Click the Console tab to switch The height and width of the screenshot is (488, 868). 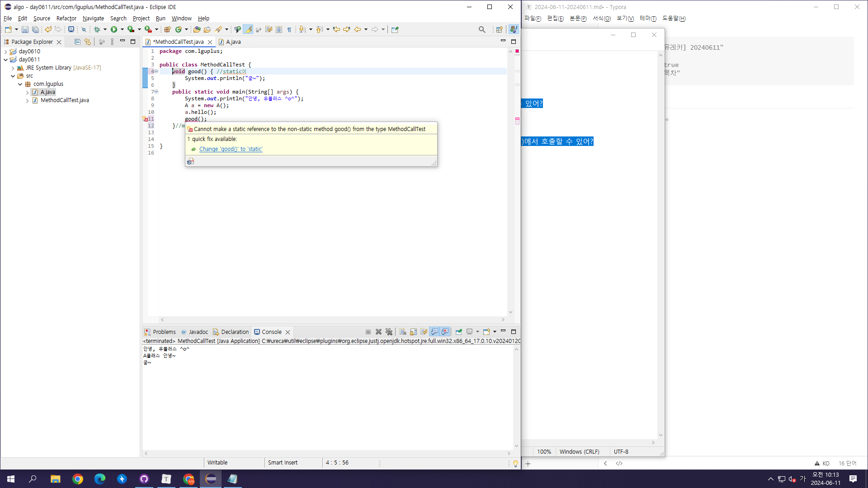pos(271,331)
